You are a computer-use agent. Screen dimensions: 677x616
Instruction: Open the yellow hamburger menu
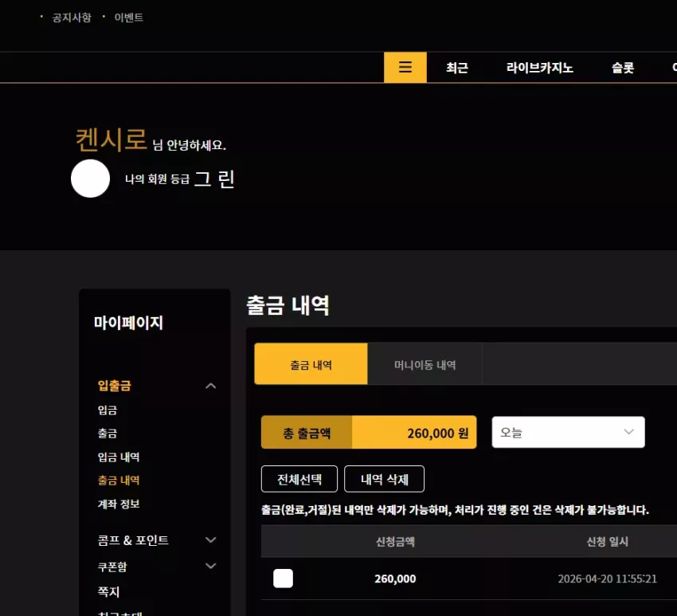pyautogui.click(x=405, y=68)
